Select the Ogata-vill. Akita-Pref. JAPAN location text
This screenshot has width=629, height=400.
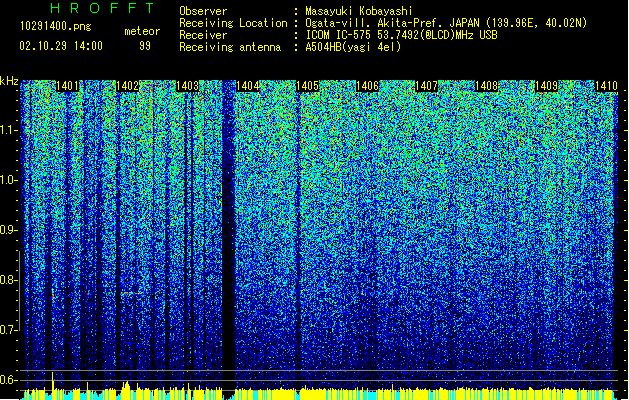[446, 23]
